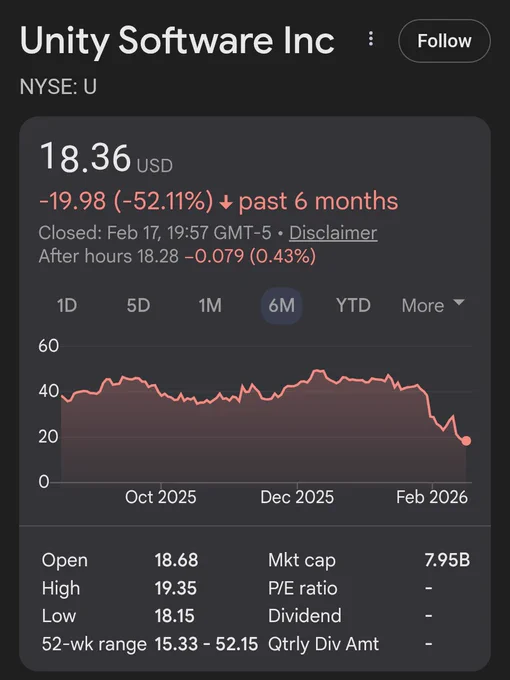Click the Oct 2025 axis label
510x680 pixels.
(x=160, y=497)
